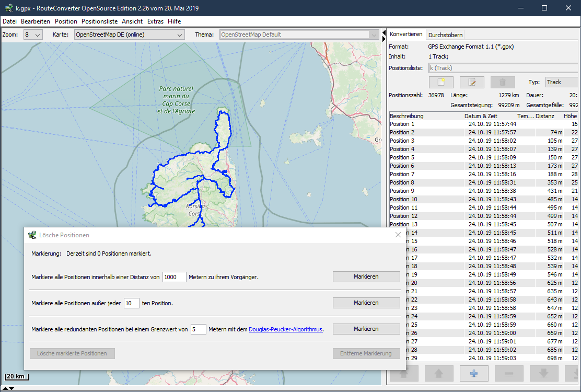Viewport: 581px width, 392px height.
Task: Click the new position list icon
Action: (x=441, y=82)
